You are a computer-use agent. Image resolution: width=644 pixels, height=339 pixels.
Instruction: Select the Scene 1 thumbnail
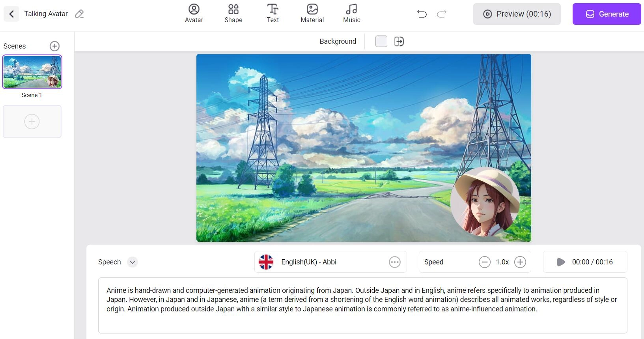pyautogui.click(x=32, y=72)
